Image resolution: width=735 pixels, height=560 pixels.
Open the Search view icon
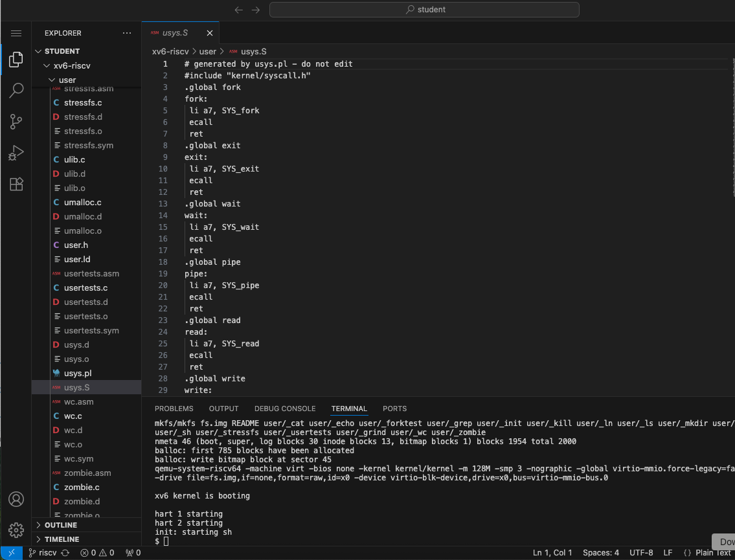tap(16, 91)
